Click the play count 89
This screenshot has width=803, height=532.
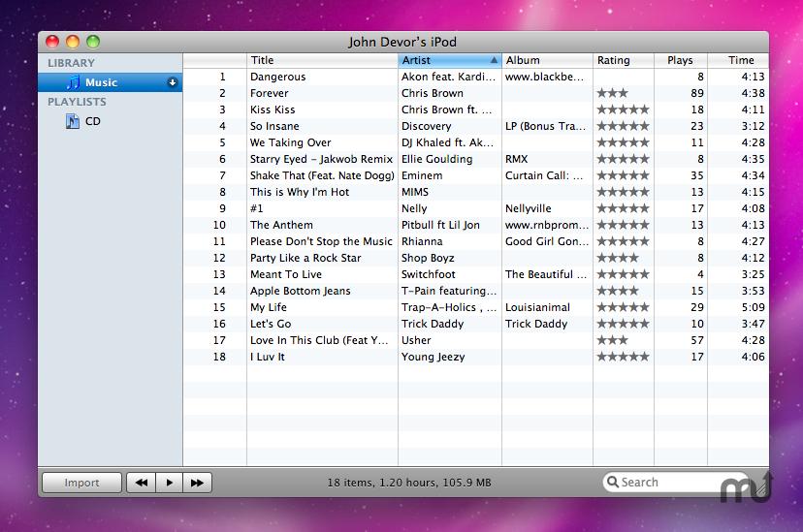pyautogui.click(x=697, y=93)
